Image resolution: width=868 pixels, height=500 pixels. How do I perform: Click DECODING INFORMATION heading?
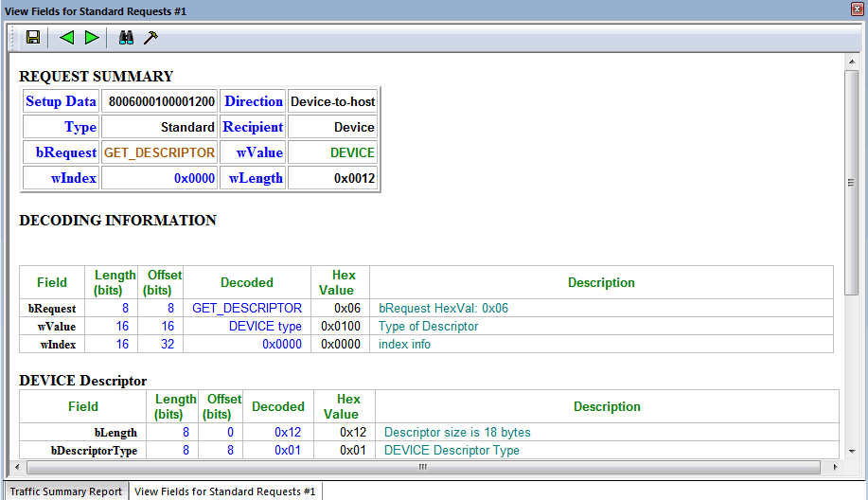tap(118, 221)
